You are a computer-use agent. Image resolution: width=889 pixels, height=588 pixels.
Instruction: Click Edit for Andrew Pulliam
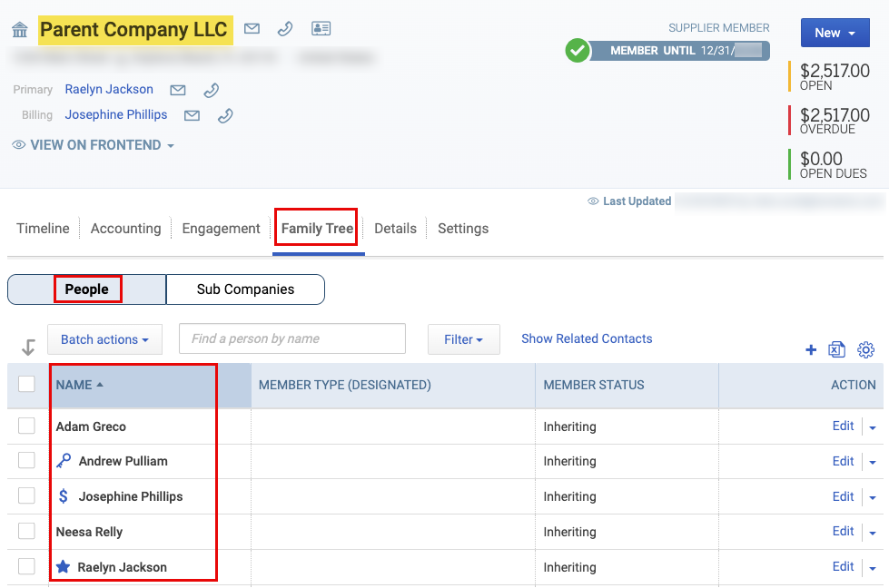(x=843, y=461)
